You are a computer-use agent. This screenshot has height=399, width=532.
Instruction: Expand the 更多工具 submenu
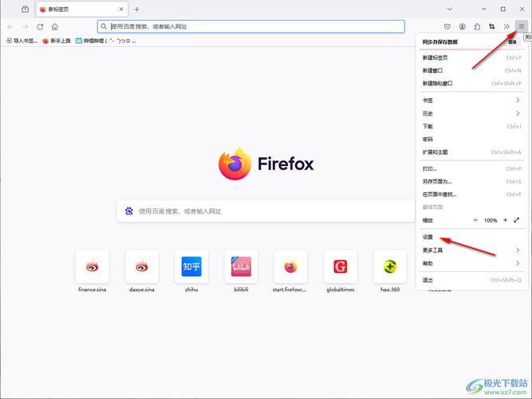471,251
